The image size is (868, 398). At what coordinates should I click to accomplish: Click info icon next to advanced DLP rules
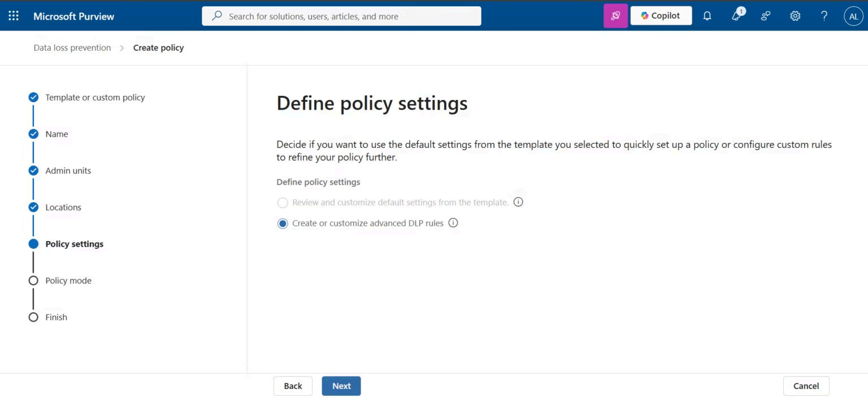pyautogui.click(x=453, y=223)
